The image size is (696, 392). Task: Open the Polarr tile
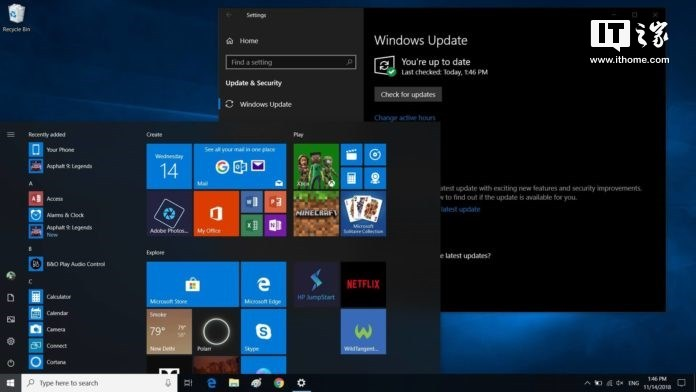pyautogui.click(x=216, y=332)
